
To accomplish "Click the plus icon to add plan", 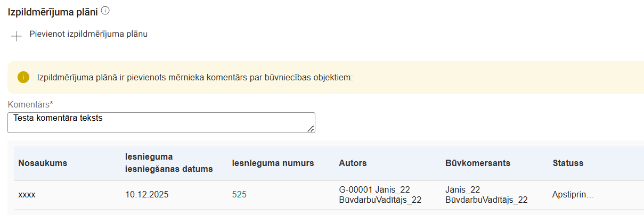I will tap(17, 36).
